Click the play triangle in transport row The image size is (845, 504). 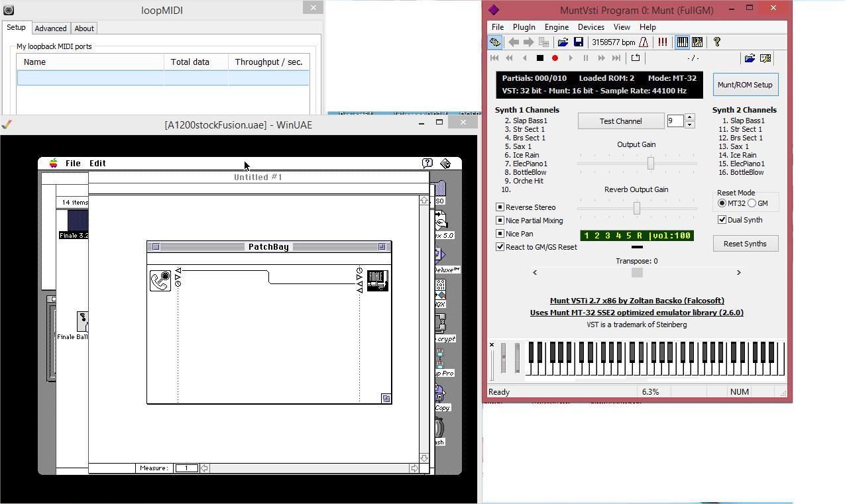click(571, 58)
